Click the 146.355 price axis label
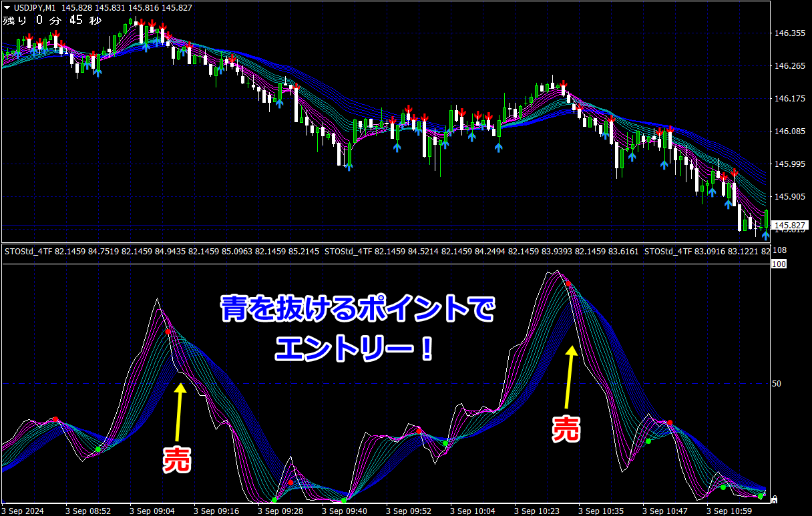This screenshot has width=812, height=516. pos(788,33)
